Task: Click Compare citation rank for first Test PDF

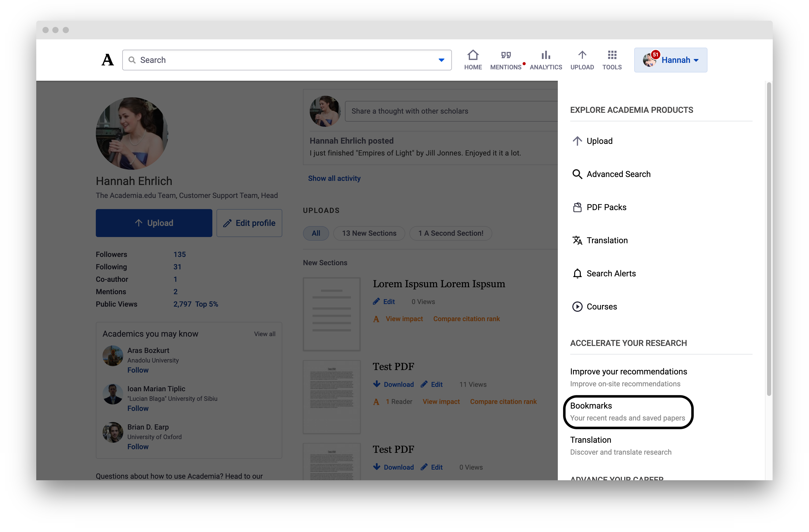Action: [x=503, y=402]
